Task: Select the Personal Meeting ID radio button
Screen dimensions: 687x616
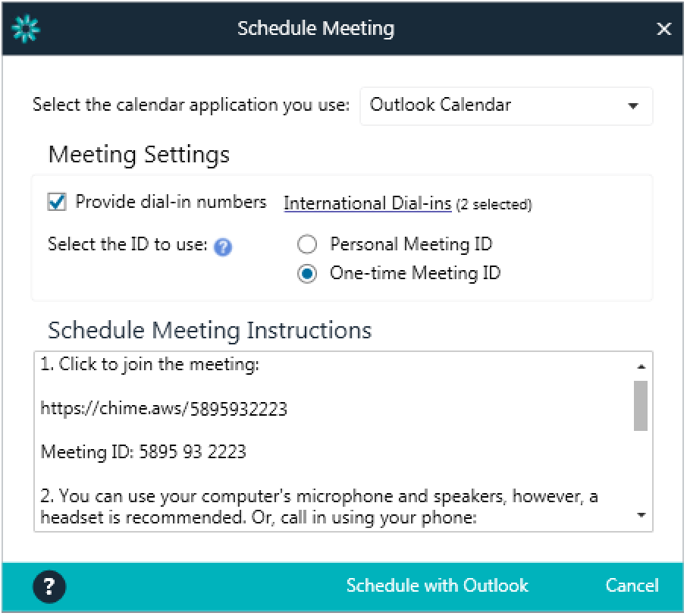Action: [x=307, y=244]
